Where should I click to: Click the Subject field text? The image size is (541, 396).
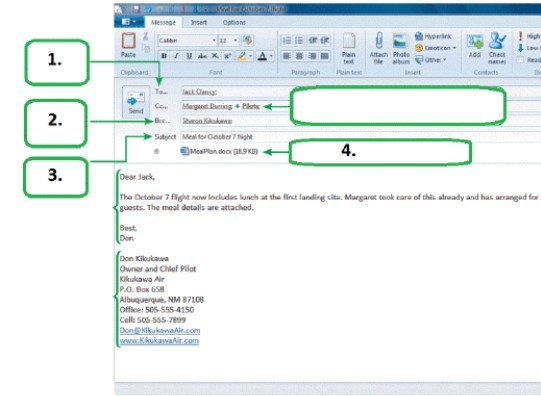tap(217, 137)
